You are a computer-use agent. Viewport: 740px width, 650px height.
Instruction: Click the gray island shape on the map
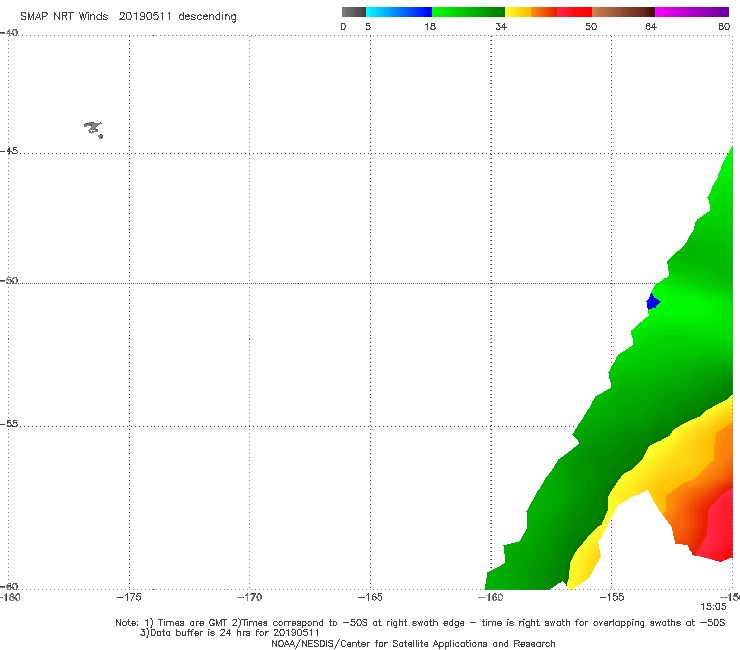pos(93,129)
